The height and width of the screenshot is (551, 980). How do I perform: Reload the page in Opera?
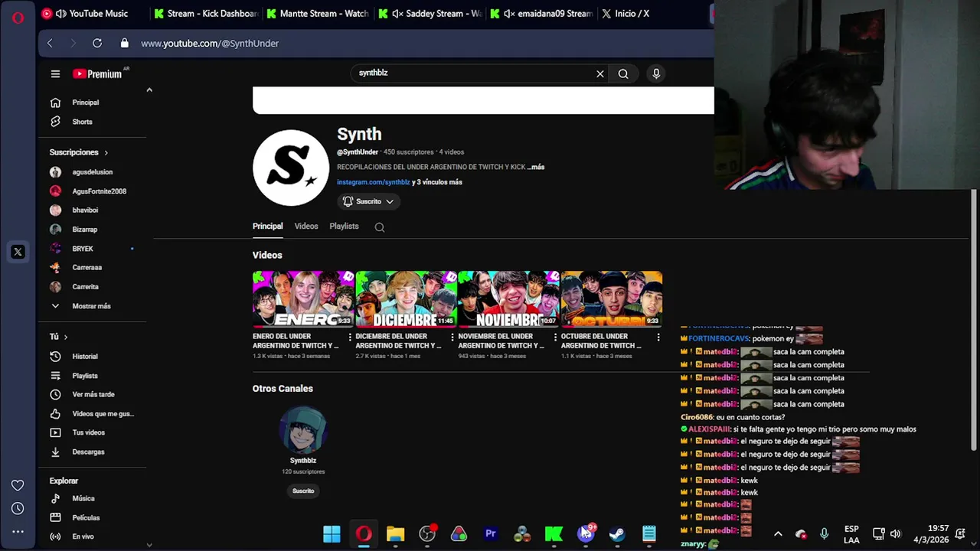point(97,44)
